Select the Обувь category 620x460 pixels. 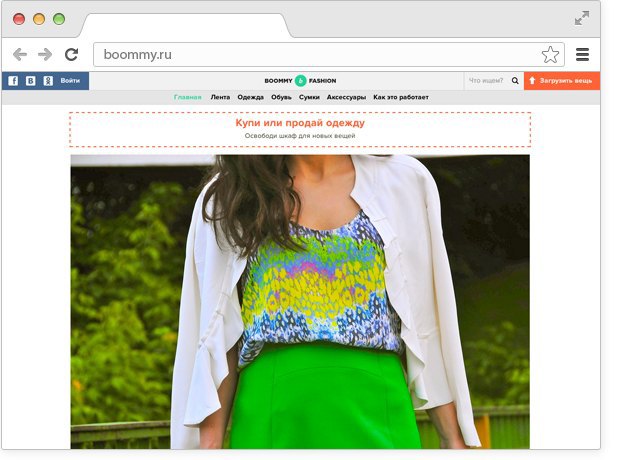[281, 98]
